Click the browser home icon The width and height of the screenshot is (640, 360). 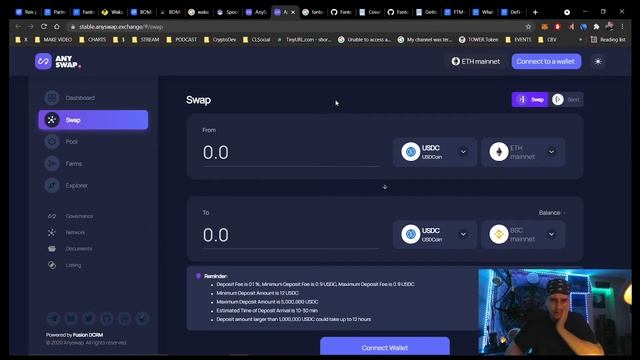click(x=57, y=27)
